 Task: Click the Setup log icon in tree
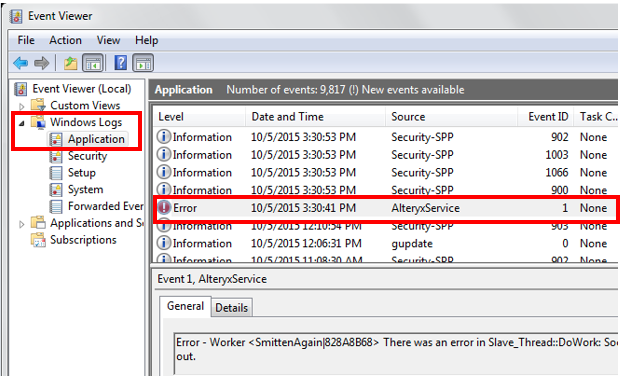(x=56, y=173)
